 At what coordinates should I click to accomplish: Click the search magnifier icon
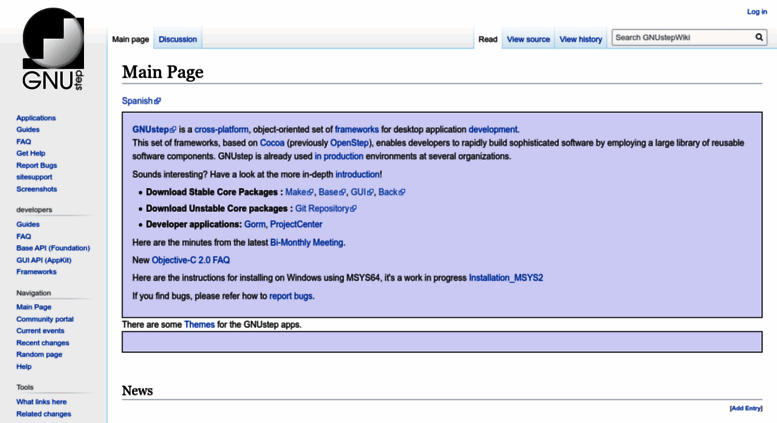[759, 37]
